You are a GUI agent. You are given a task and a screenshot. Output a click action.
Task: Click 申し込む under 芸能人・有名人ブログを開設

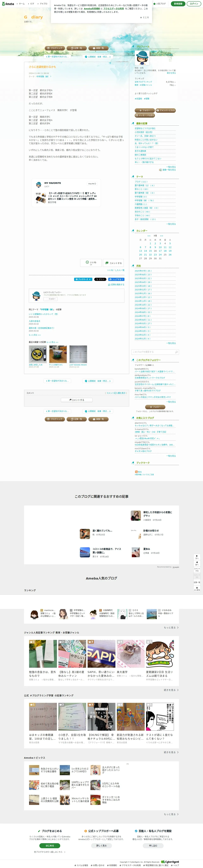pos(153,845)
